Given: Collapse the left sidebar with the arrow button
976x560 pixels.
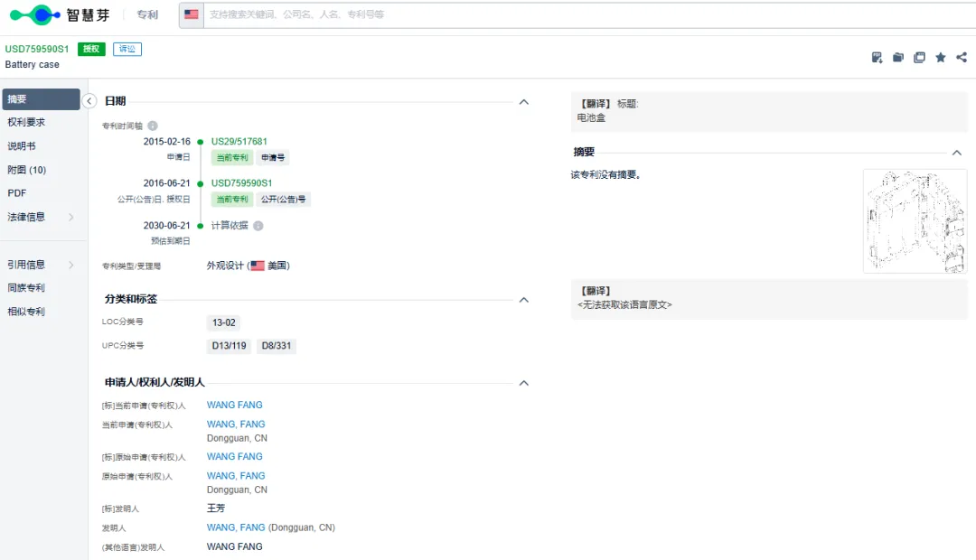Looking at the screenshot, I should coord(89,101).
